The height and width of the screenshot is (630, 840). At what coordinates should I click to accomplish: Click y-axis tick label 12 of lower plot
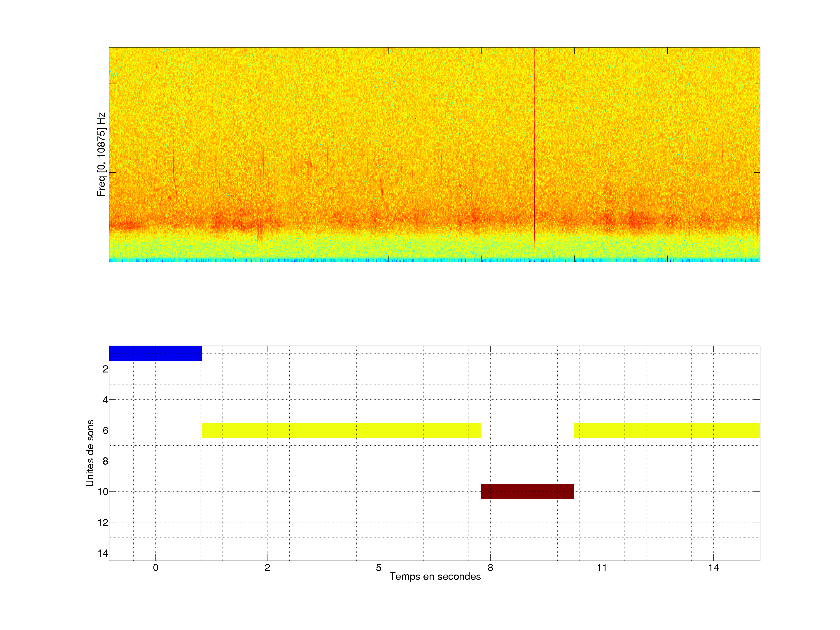tap(103, 523)
